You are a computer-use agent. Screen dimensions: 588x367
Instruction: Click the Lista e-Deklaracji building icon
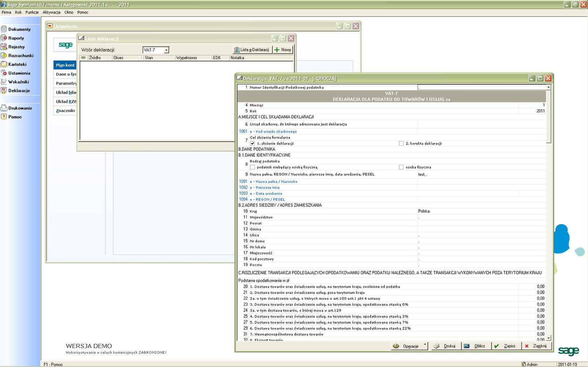point(237,50)
